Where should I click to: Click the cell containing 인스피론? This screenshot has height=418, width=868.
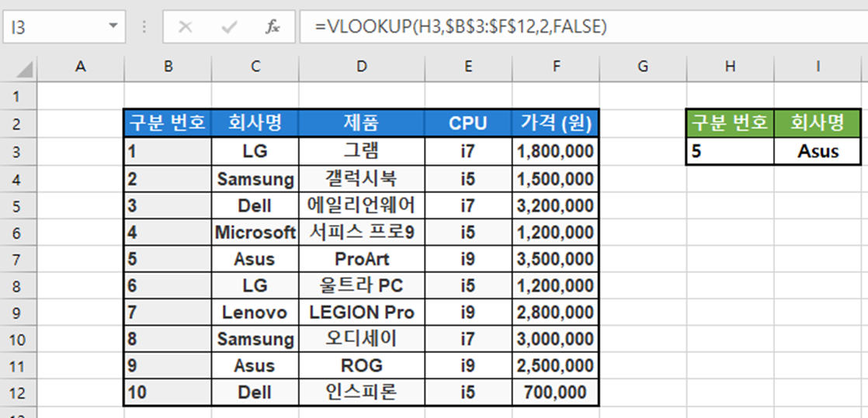click(x=362, y=392)
